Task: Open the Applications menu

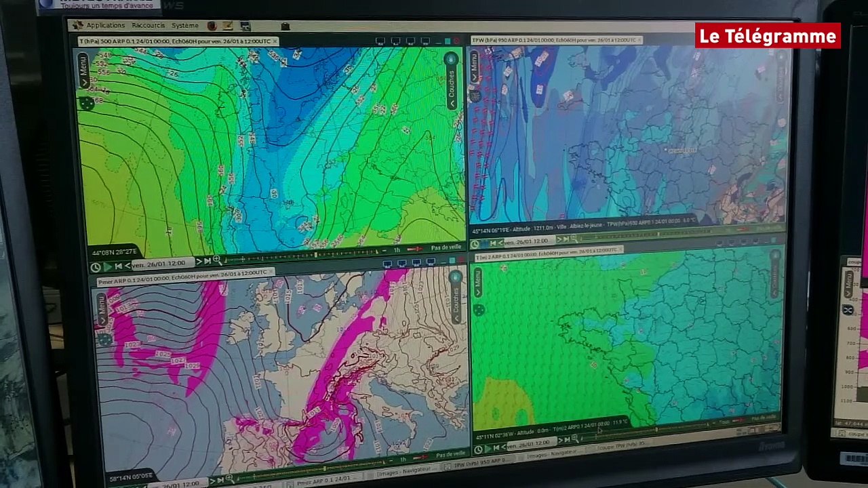Action: click(x=105, y=25)
